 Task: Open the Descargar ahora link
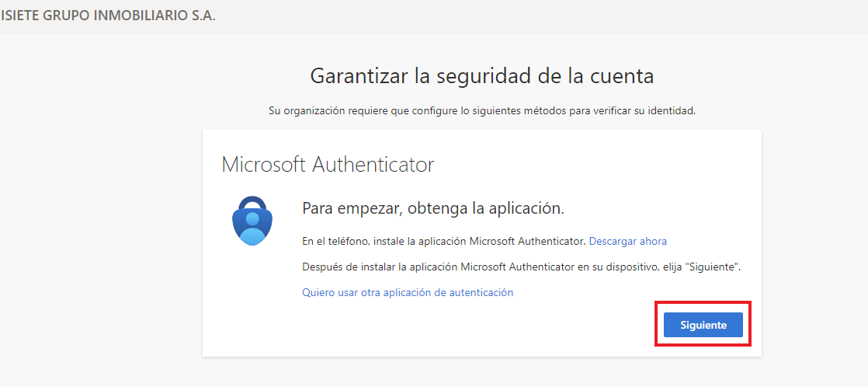pyautogui.click(x=628, y=241)
